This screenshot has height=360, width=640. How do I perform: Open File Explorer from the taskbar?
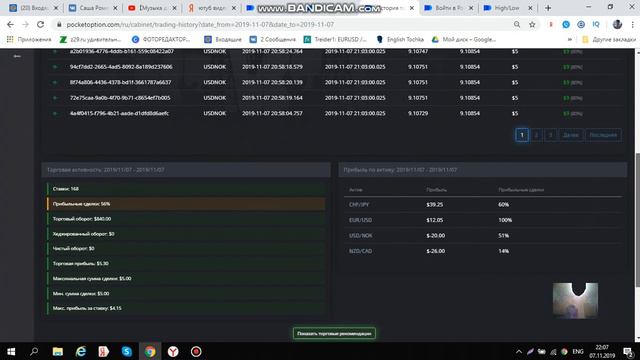click(x=58, y=351)
